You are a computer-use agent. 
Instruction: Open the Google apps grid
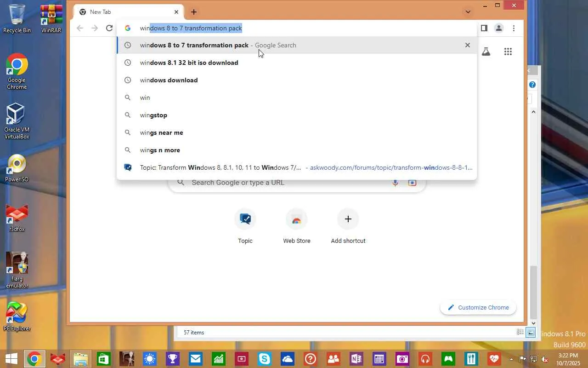pyautogui.click(x=508, y=52)
